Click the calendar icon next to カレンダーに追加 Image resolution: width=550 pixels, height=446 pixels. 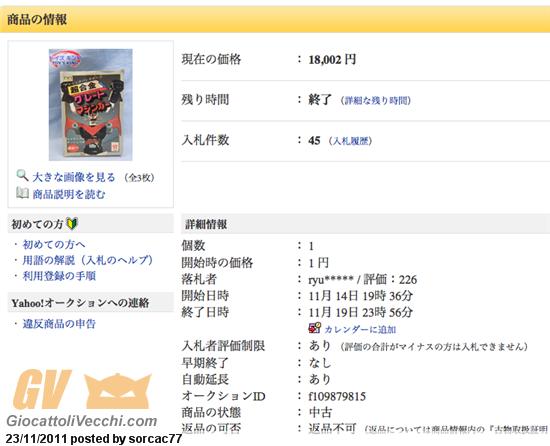click(315, 328)
